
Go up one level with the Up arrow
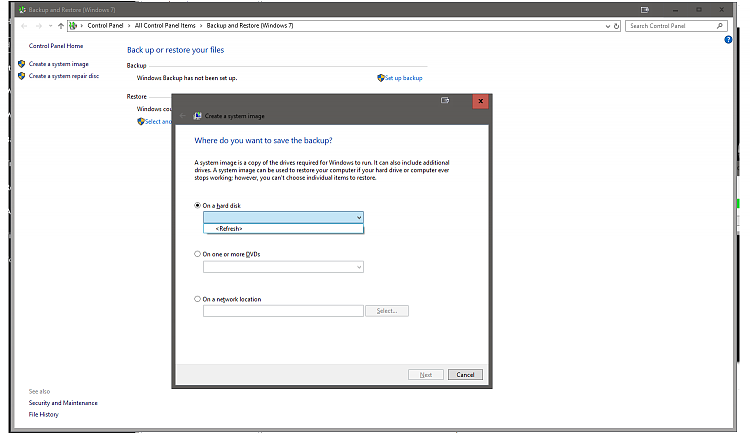(x=61, y=26)
